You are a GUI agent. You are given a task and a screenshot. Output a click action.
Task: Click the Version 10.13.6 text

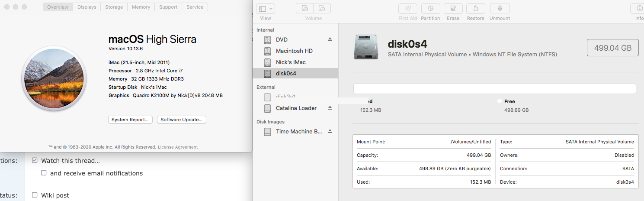pos(125,49)
